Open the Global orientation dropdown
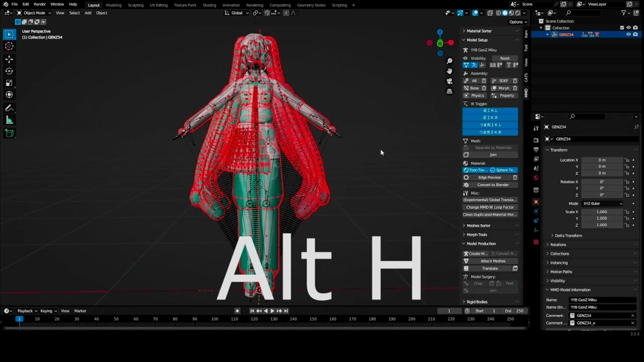Image resolution: width=644 pixels, height=362 pixels. (x=236, y=13)
